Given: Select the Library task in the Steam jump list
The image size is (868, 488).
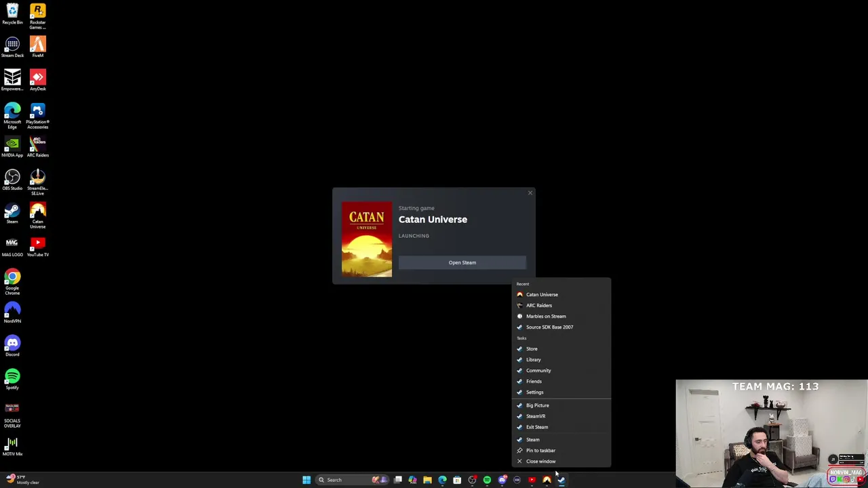Looking at the screenshot, I should click(x=561, y=359).
